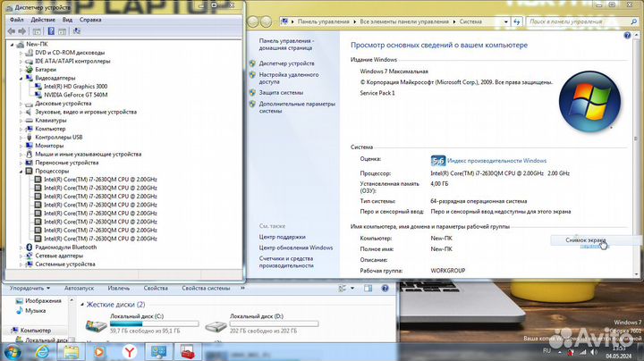Click Индекс производительности Windows link

(496, 161)
